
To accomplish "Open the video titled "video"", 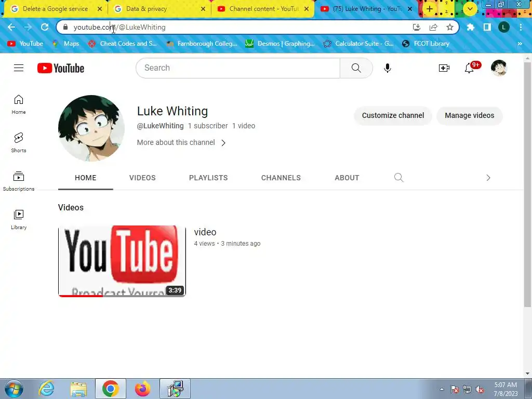I will (205, 232).
